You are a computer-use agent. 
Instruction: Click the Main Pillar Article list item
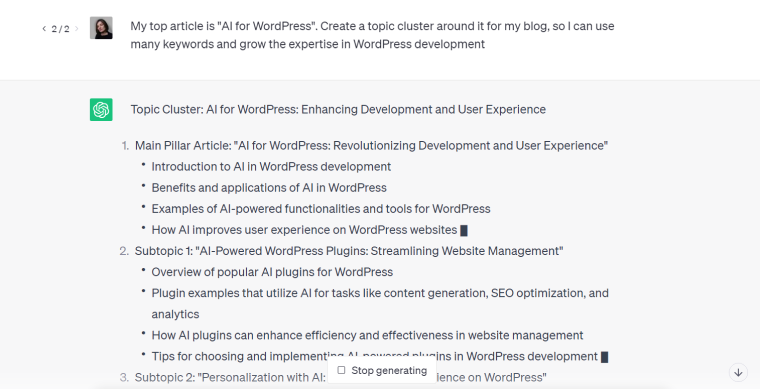point(371,146)
